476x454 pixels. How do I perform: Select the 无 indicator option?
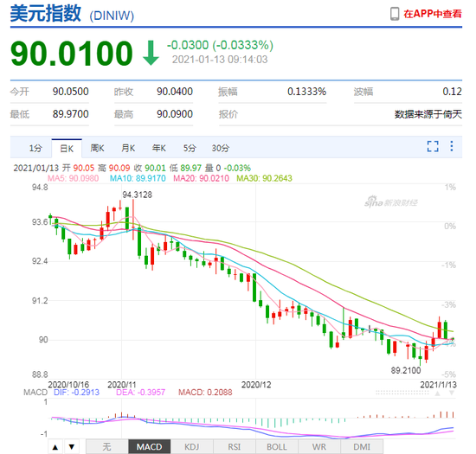click(106, 446)
